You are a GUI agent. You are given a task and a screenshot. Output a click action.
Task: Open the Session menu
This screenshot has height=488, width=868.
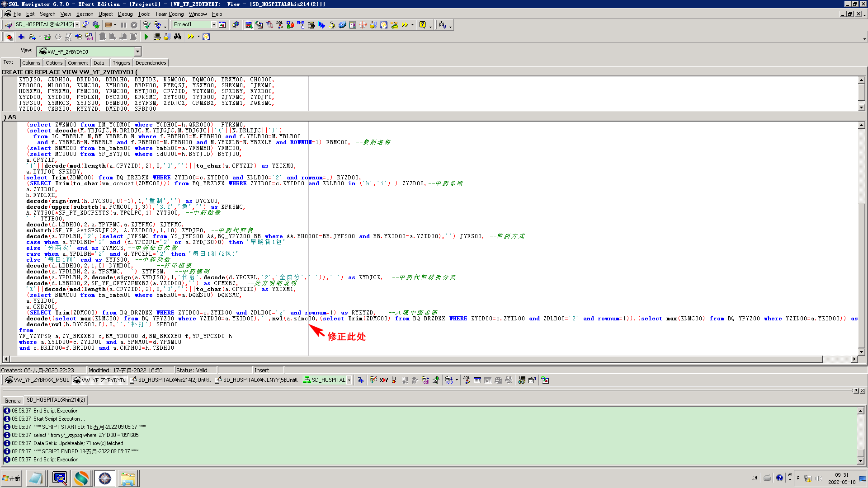pos(85,14)
